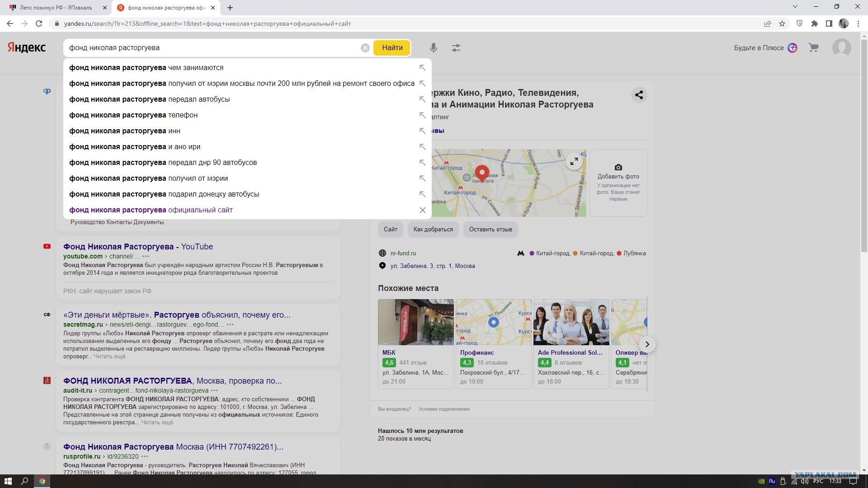Insert 'инн' suggestion using its arrow

[x=423, y=131]
